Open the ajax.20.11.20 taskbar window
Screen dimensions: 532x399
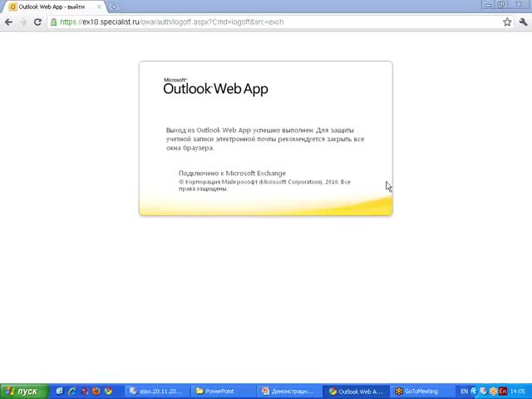pyautogui.click(x=156, y=392)
